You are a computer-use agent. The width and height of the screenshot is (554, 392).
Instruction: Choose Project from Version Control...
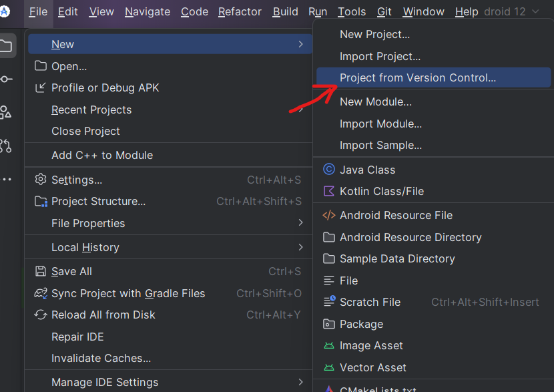pyautogui.click(x=433, y=77)
